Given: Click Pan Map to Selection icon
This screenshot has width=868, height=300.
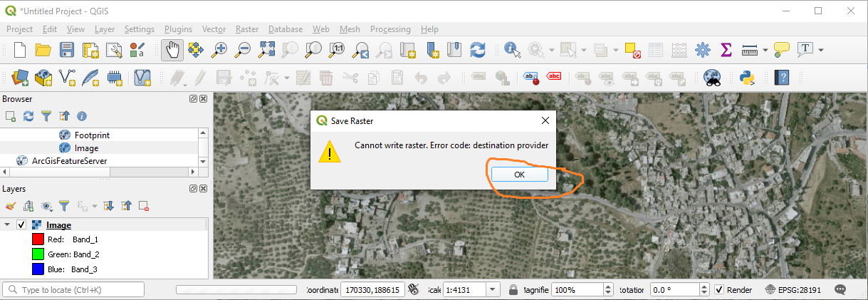Looking at the screenshot, I should tap(196, 50).
